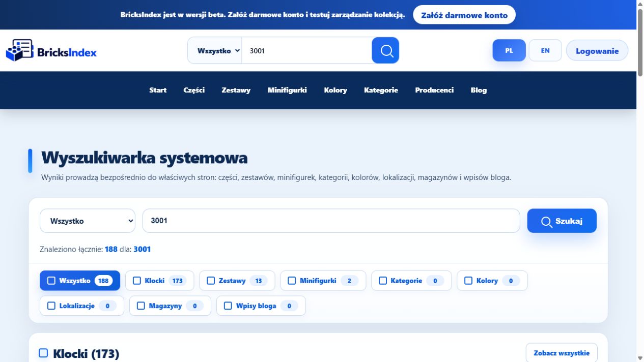Open Producenci in the navigation menu
The height and width of the screenshot is (362, 644).
pos(434,90)
